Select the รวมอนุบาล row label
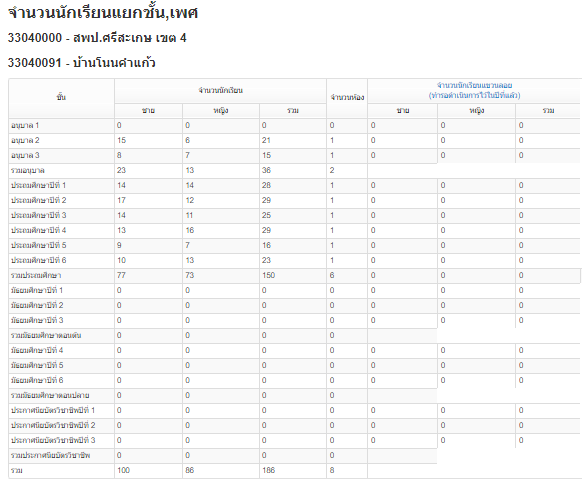This screenshot has height=483, width=582. pos(28,171)
